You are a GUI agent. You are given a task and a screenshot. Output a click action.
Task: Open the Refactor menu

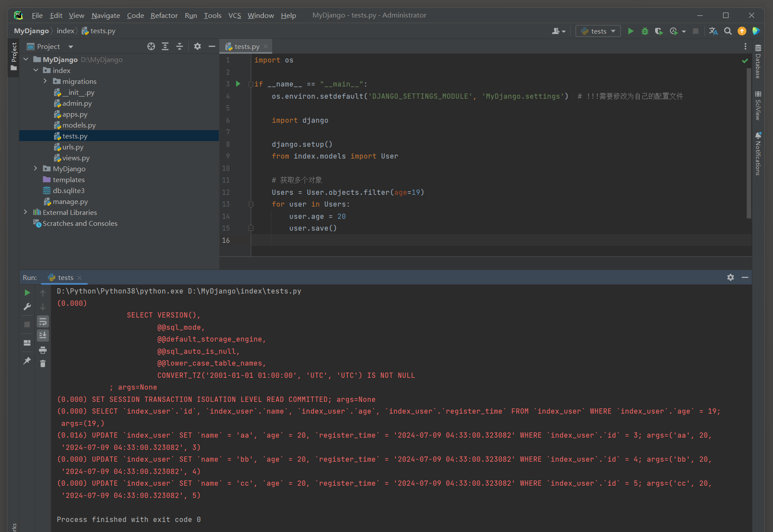coord(164,15)
